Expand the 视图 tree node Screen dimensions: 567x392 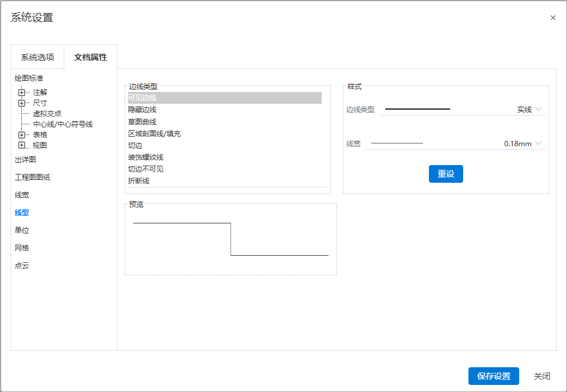22,145
